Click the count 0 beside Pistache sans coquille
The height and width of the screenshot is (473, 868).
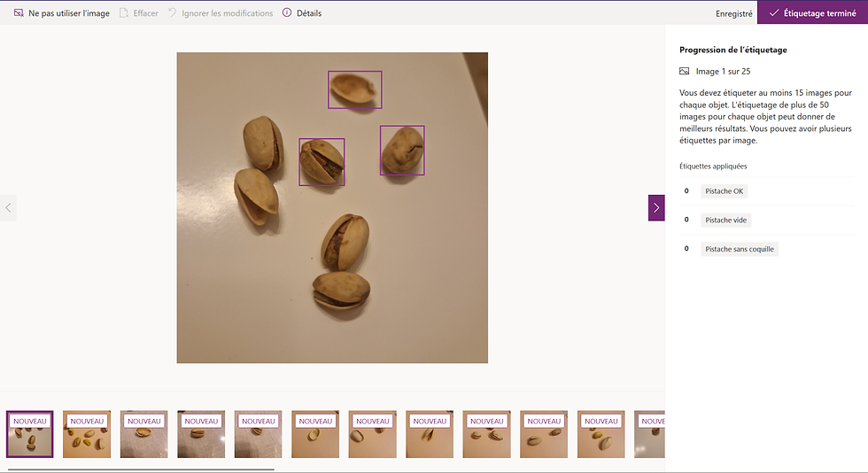point(686,249)
